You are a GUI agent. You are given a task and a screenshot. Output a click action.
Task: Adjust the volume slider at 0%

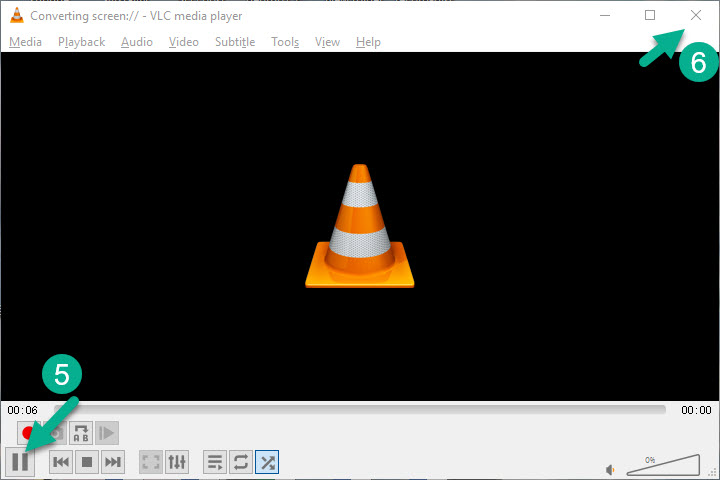(664, 465)
